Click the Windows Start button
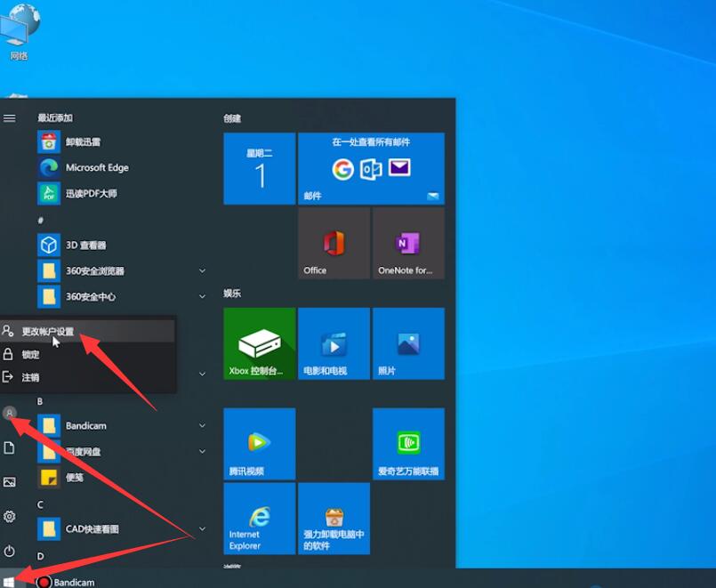716x588 pixels. (9, 582)
